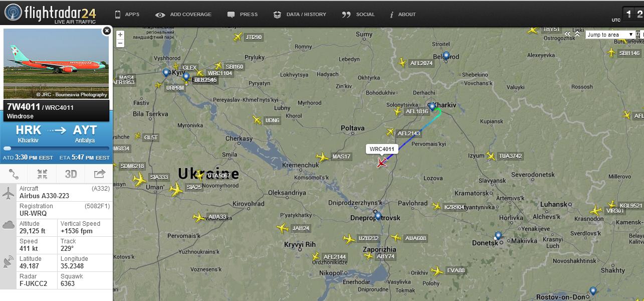Collapse toolbar with double up chevron
The height and width of the screenshot is (301, 644).
click(x=577, y=34)
